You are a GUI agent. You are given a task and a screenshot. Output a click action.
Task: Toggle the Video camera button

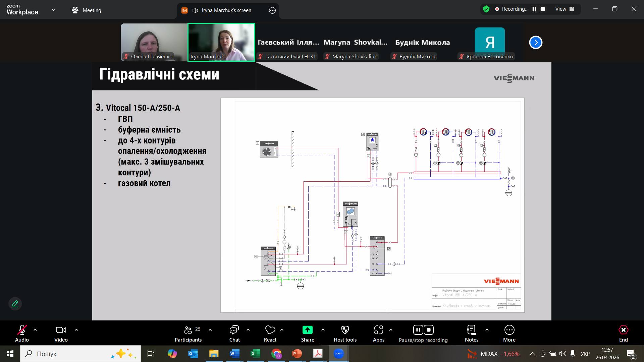pos(61,330)
